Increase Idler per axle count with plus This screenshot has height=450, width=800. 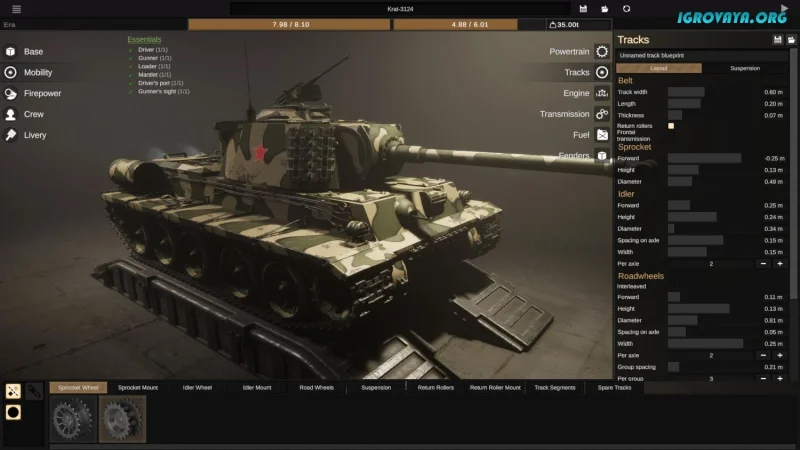[x=780, y=264]
